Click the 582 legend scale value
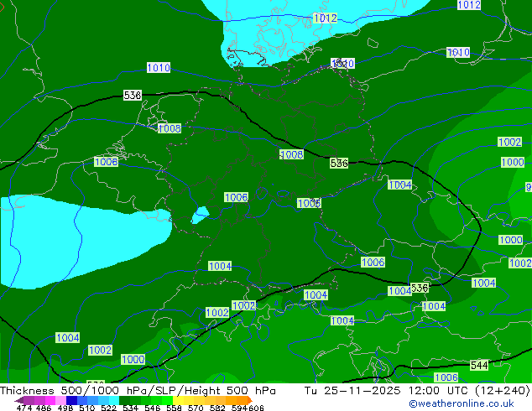Image resolution: width=532 pixels, height=411 pixels. coord(217,408)
